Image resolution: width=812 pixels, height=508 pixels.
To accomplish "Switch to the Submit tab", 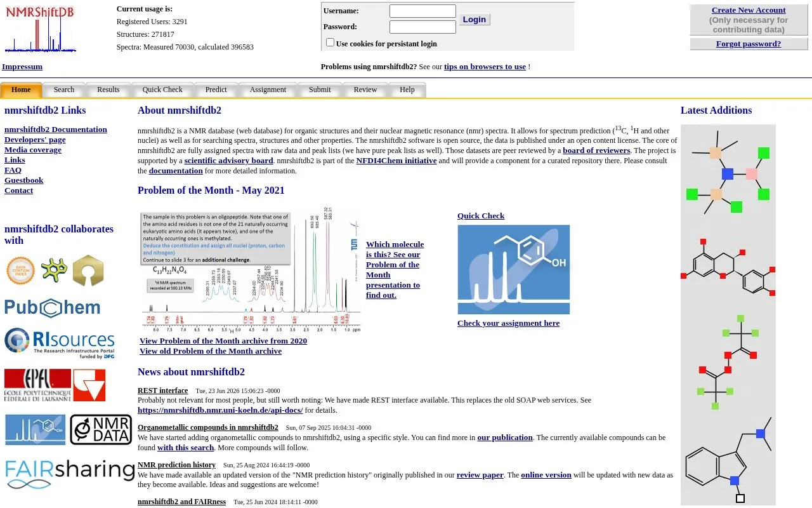I will [x=320, y=90].
